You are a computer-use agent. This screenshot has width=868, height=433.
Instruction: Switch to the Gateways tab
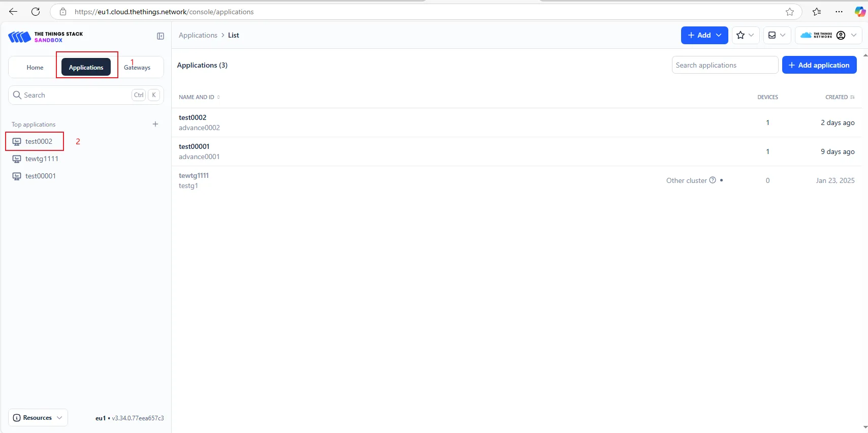click(x=137, y=68)
